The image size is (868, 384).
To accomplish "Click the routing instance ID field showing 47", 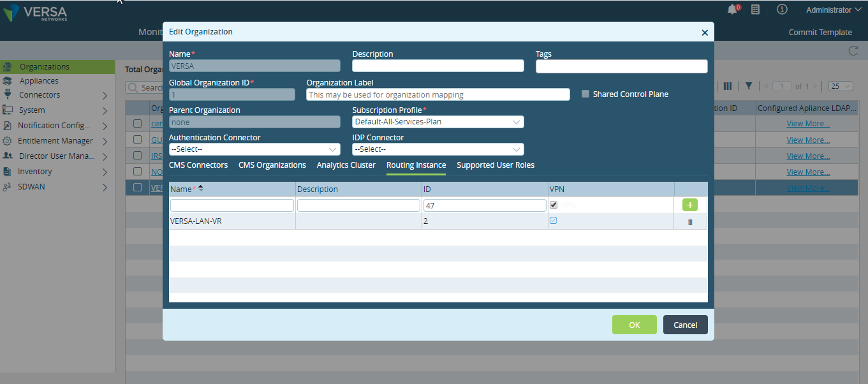I will point(485,205).
